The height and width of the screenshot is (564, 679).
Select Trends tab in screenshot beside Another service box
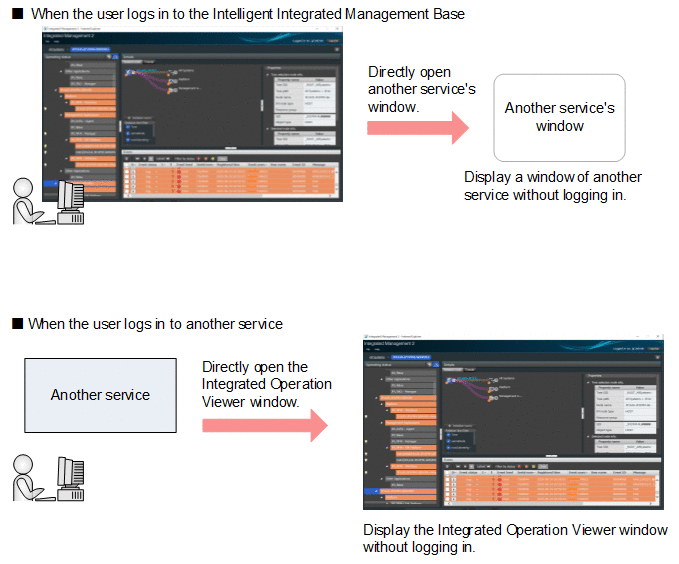(470, 370)
